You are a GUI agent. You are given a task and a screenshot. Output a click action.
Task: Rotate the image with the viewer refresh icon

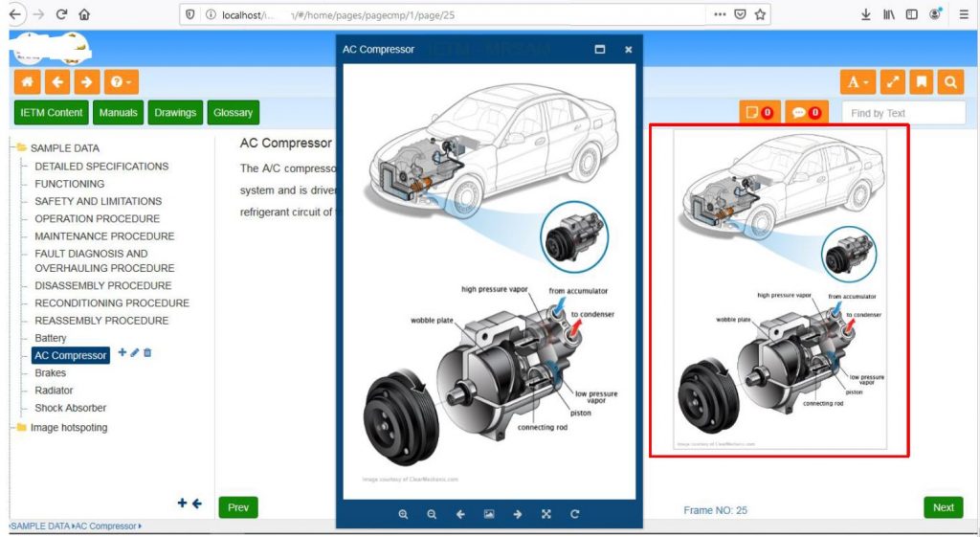574,514
